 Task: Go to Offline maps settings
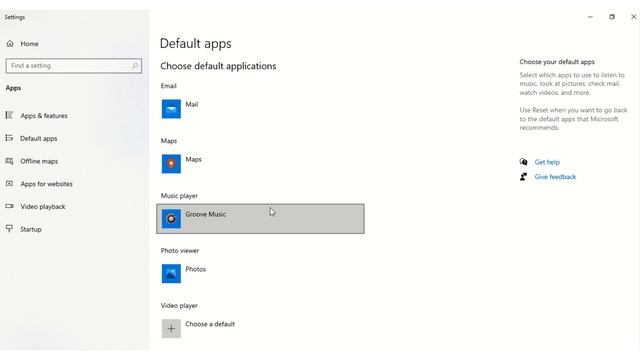[39, 161]
